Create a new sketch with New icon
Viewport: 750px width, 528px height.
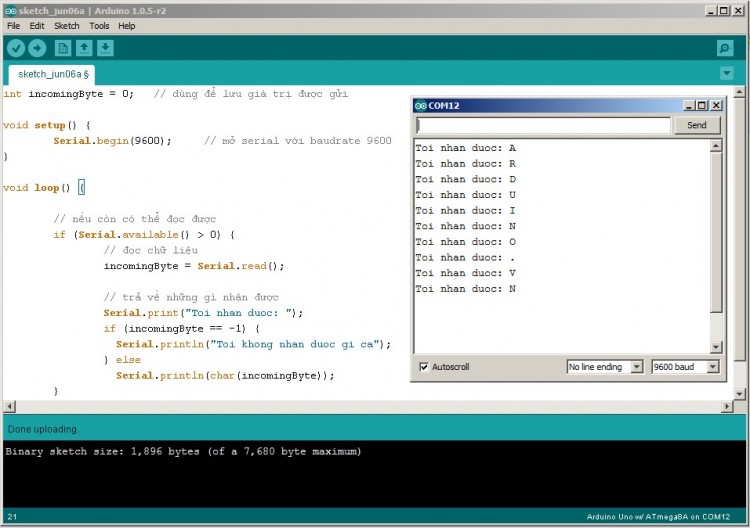[63, 48]
